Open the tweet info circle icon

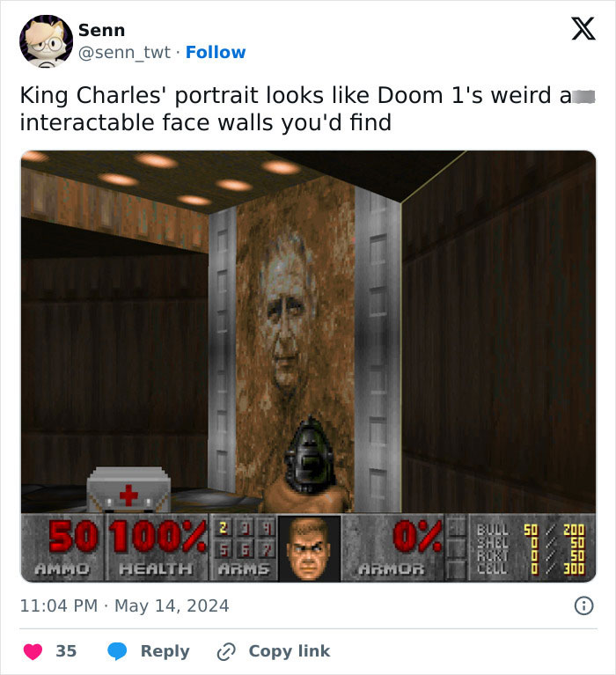583,605
